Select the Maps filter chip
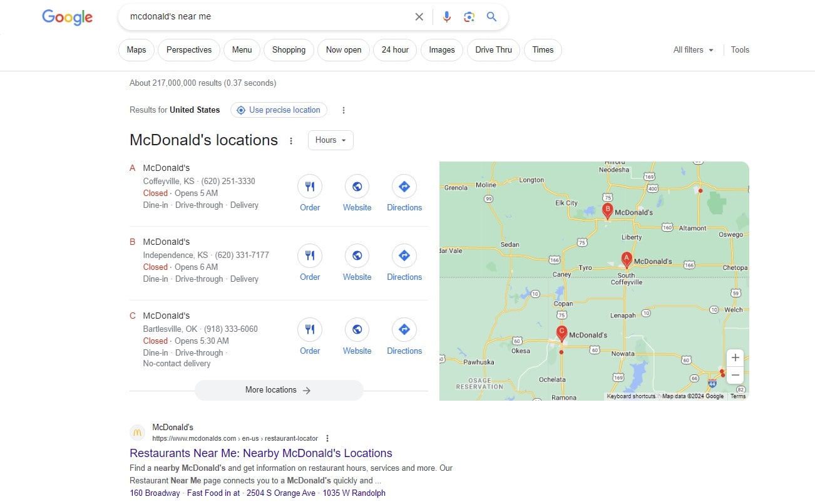This screenshot has width=815, height=504. [136, 50]
